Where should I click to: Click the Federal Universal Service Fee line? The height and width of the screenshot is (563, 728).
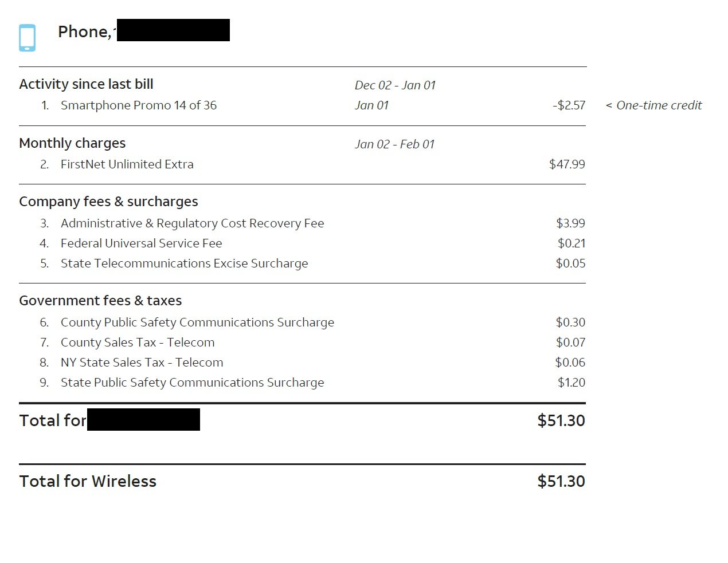coord(141,243)
